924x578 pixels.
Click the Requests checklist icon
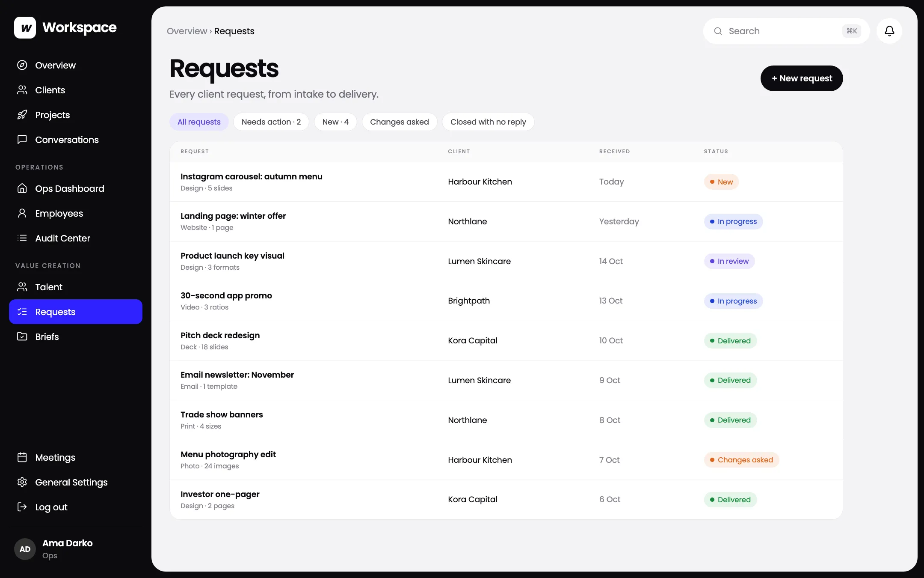coord(22,312)
